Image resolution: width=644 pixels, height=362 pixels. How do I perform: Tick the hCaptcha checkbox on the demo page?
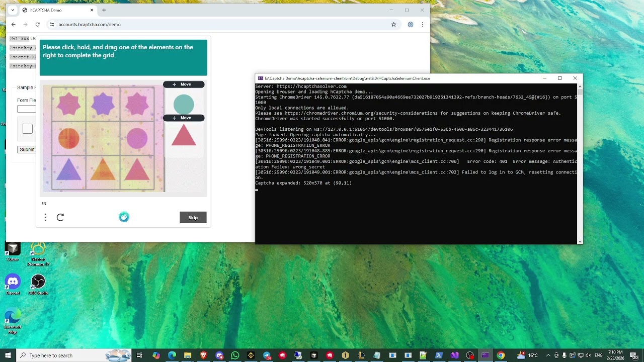[28, 129]
